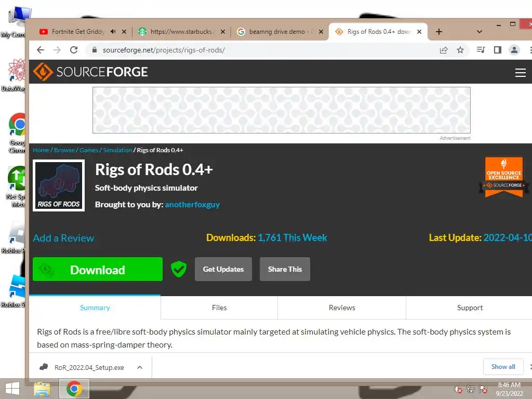The image size is (532, 399).
Task: Close the Starbucks tab
Action: click(222, 32)
